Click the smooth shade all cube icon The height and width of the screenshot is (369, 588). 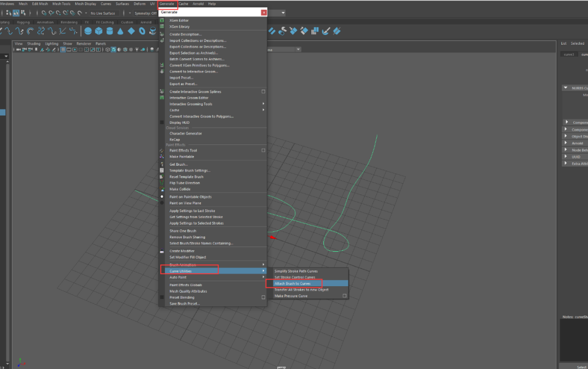[113, 50]
